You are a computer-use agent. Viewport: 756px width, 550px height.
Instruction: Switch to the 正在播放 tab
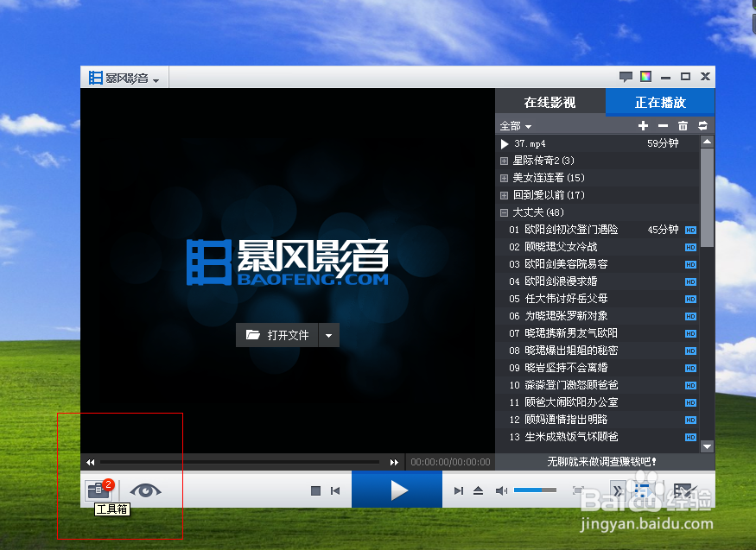(x=660, y=102)
